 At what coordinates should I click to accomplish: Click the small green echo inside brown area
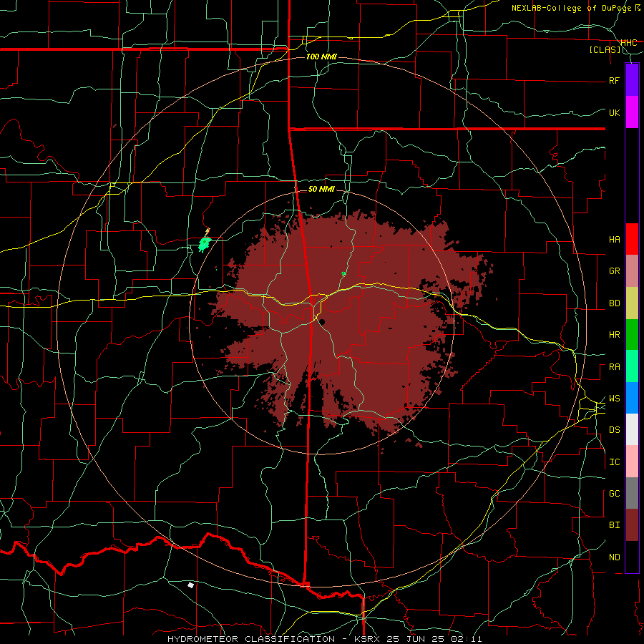[x=343, y=273]
